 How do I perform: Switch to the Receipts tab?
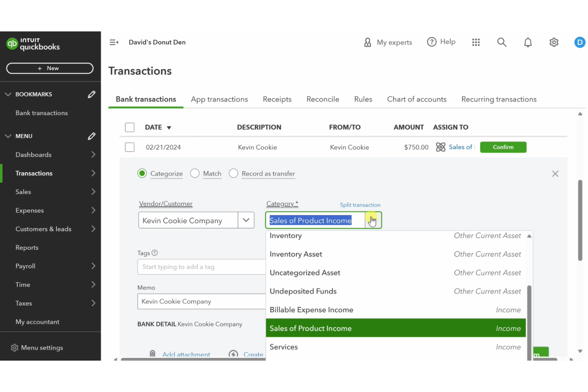tap(277, 99)
